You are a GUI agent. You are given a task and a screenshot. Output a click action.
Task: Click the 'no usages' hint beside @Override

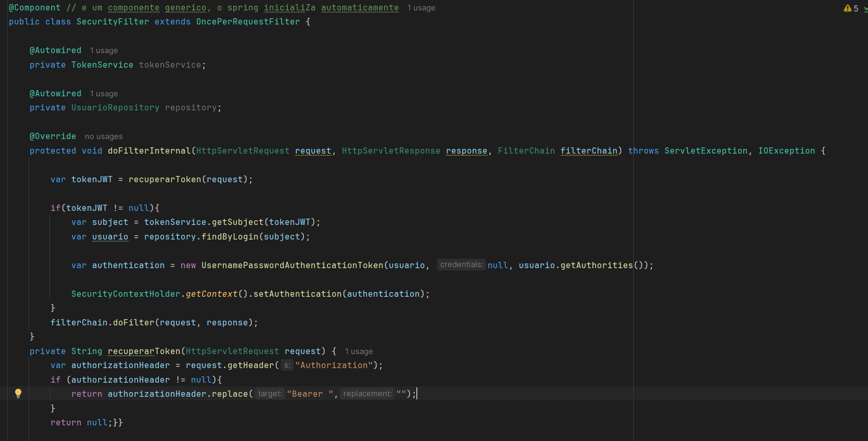[x=104, y=136]
